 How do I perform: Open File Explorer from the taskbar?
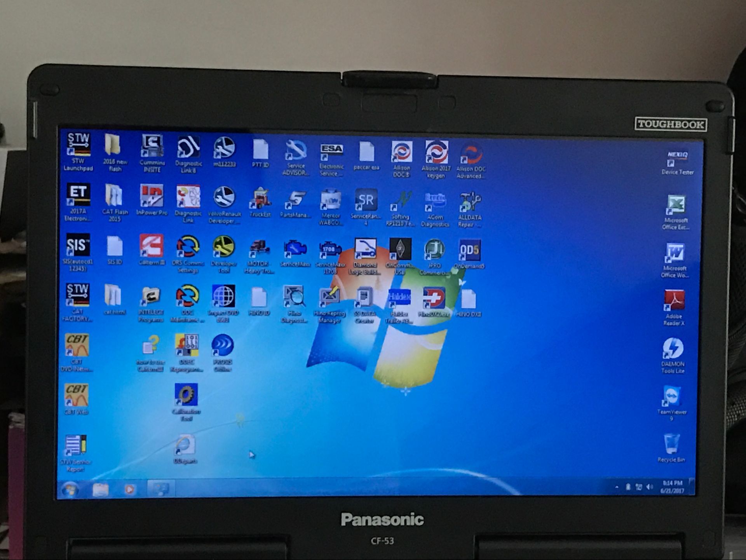[x=100, y=490]
